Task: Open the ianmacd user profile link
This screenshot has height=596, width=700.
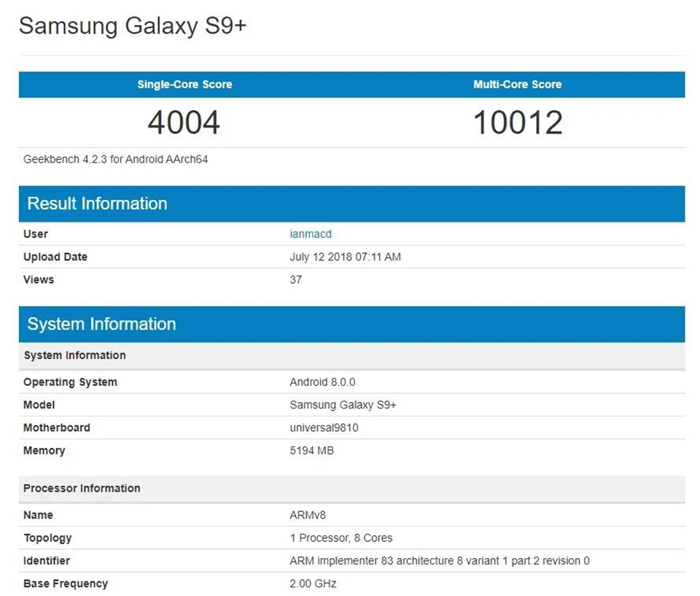Action: 311,233
